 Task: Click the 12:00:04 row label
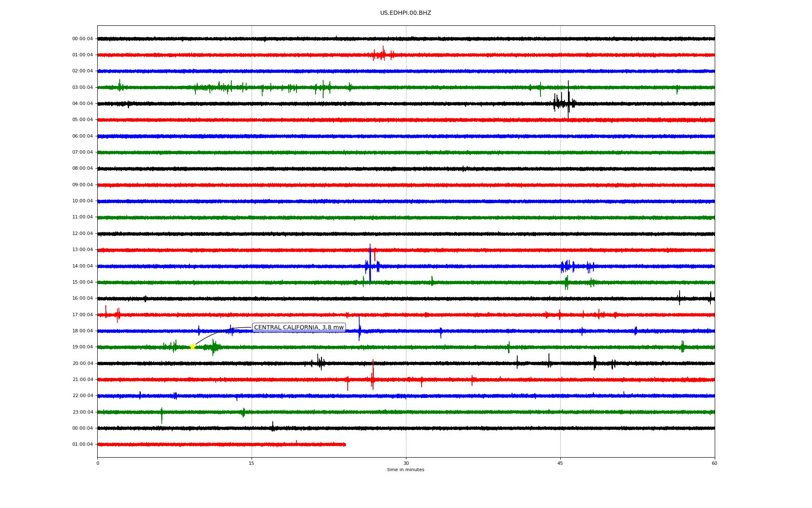click(x=82, y=234)
